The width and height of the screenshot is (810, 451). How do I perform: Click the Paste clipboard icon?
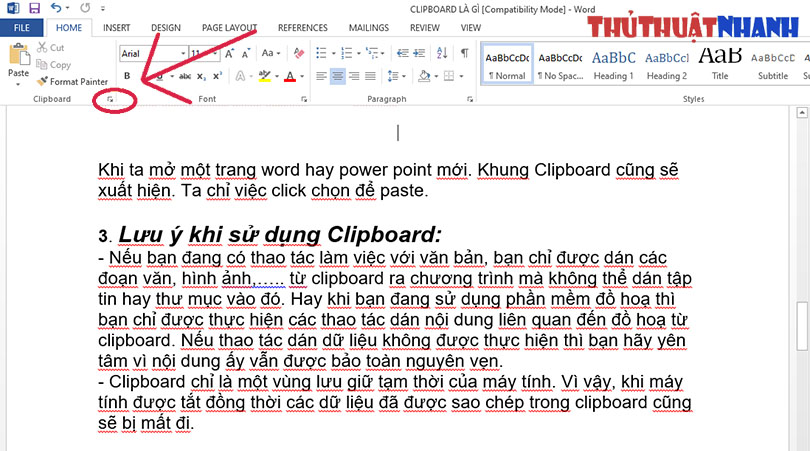19,54
